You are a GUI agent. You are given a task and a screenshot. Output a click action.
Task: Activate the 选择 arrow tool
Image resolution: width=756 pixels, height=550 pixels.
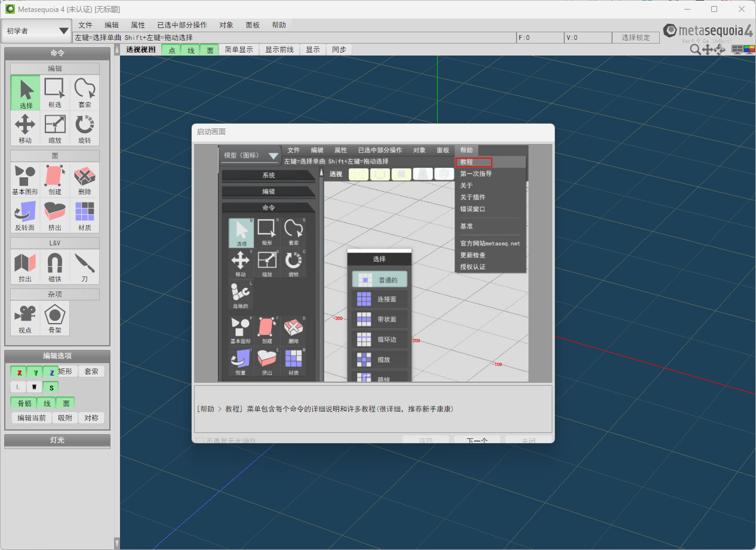(x=26, y=93)
